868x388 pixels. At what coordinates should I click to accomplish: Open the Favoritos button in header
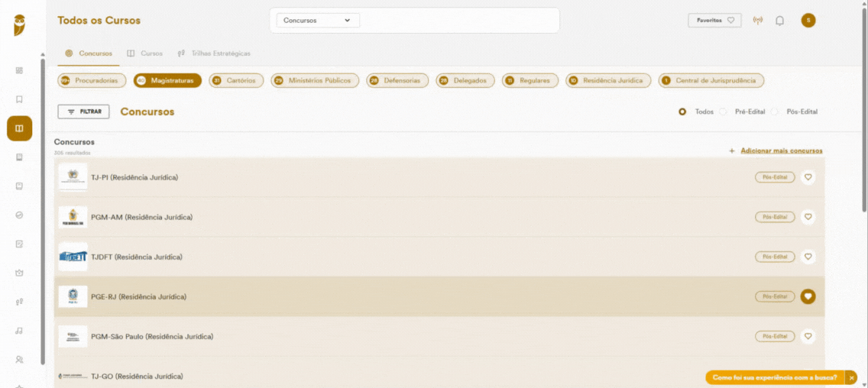pos(714,21)
